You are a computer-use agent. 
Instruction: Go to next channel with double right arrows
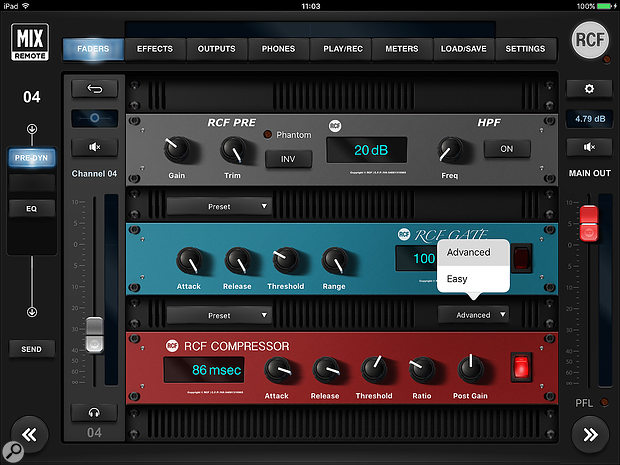(x=590, y=435)
